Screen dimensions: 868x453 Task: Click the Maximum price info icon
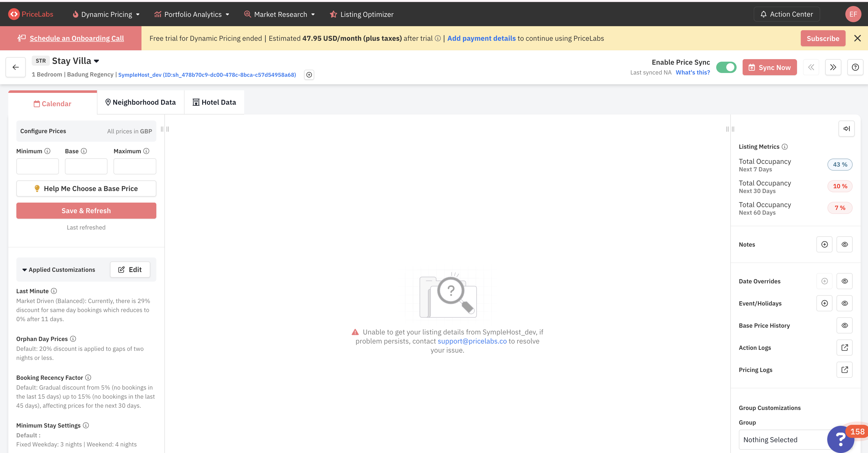click(x=146, y=151)
